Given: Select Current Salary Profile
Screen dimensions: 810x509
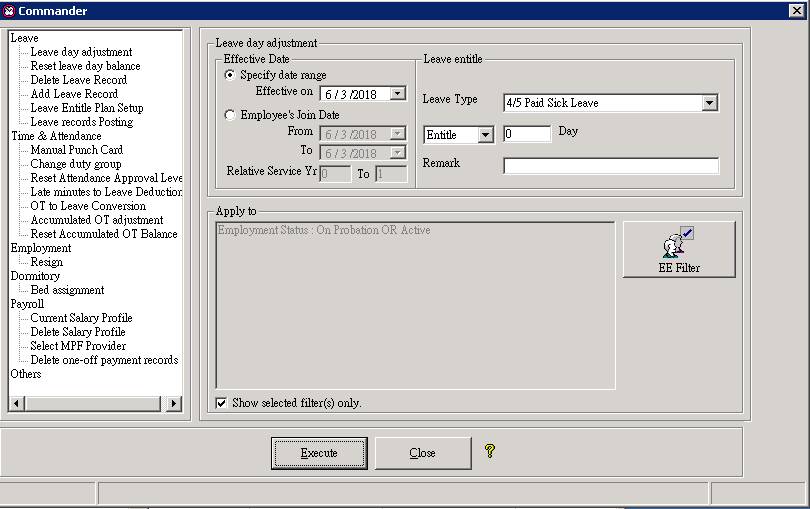Looking at the screenshot, I should 81,318.
